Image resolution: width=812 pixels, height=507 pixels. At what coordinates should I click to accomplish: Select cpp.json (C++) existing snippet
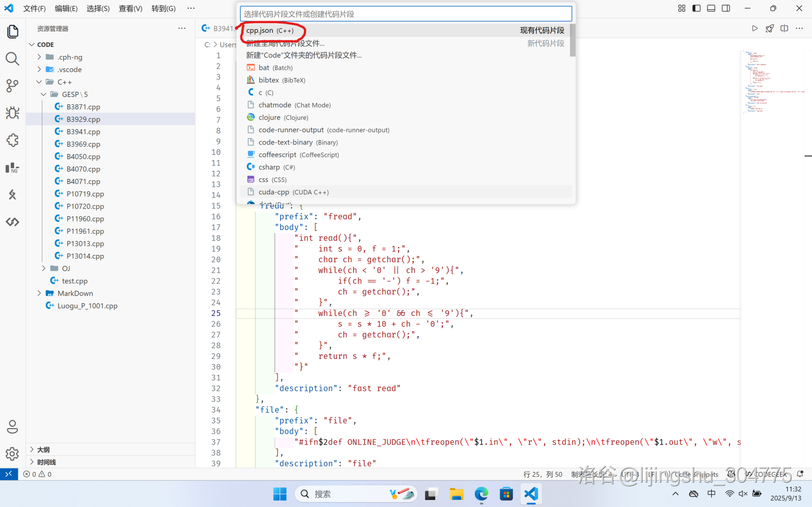405,31
